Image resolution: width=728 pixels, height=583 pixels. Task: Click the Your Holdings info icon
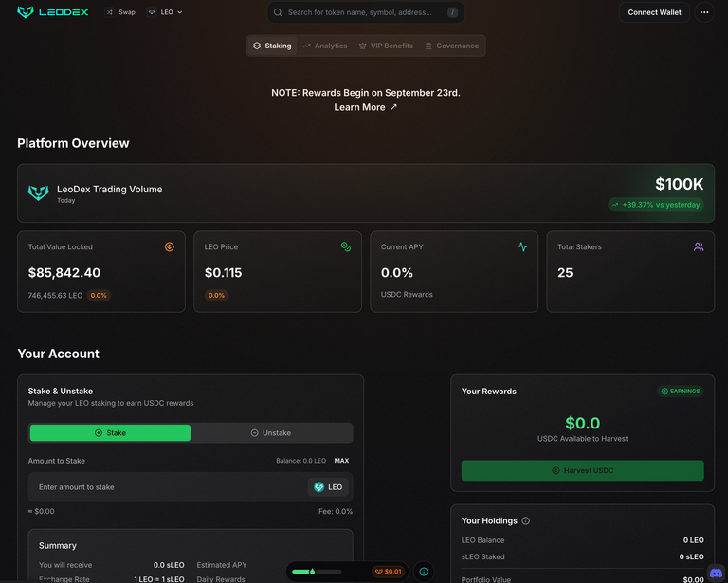[525, 520]
